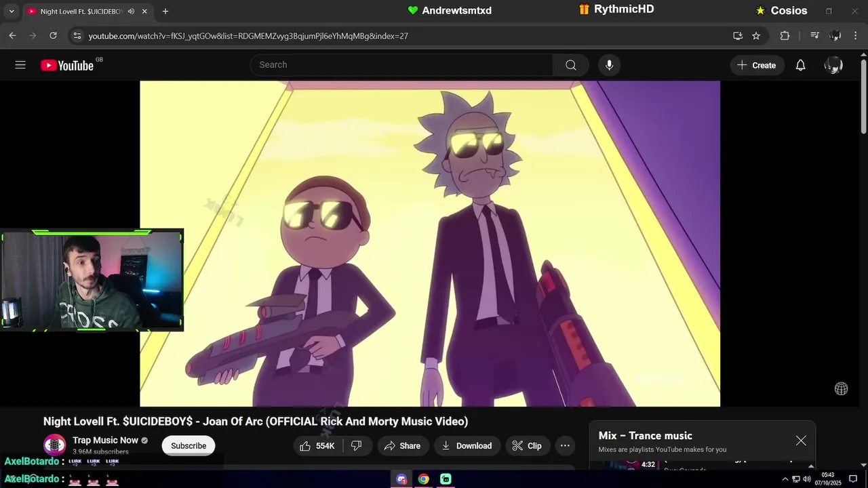Create a Clip of the video
The width and height of the screenshot is (868, 488).
(x=527, y=445)
